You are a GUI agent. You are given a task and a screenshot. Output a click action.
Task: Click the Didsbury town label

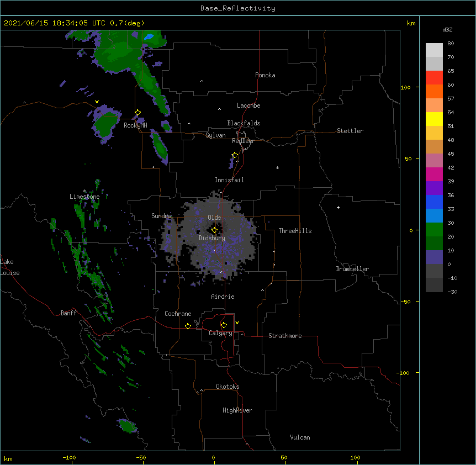pyautogui.click(x=211, y=238)
